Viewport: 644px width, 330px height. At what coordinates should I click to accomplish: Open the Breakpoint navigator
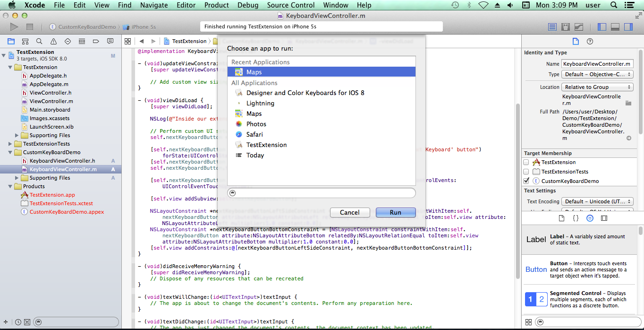pyautogui.click(x=96, y=41)
